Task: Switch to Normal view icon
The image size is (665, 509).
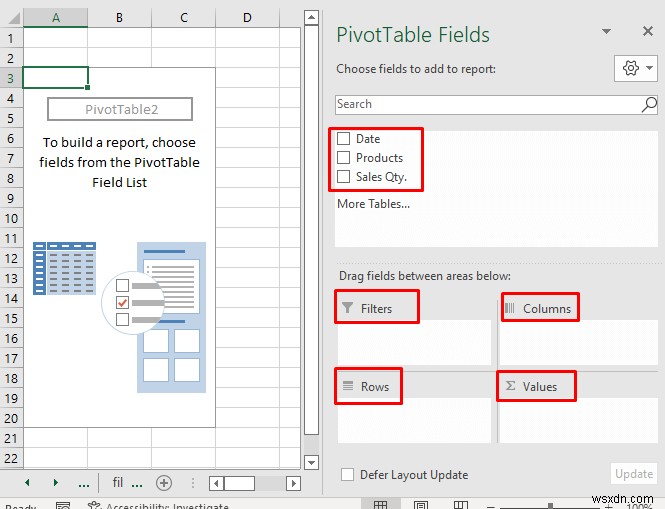Action: tap(380, 505)
